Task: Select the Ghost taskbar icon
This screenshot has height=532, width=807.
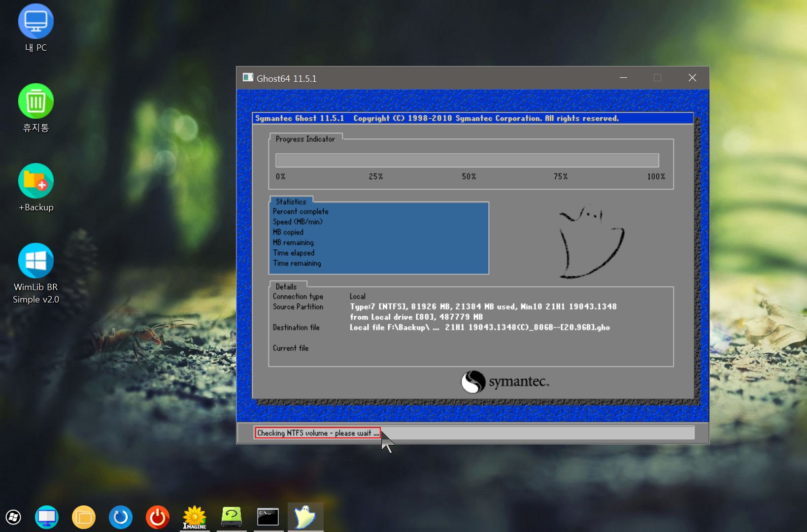Action: pyautogui.click(x=305, y=517)
